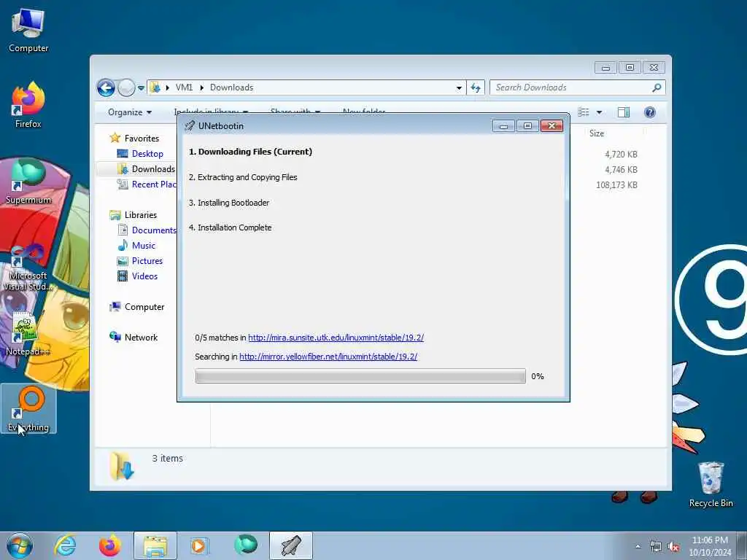This screenshot has width=747, height=560.
Task: Open Windows Media Player from taskbar
Action: [x=198, y=545]
